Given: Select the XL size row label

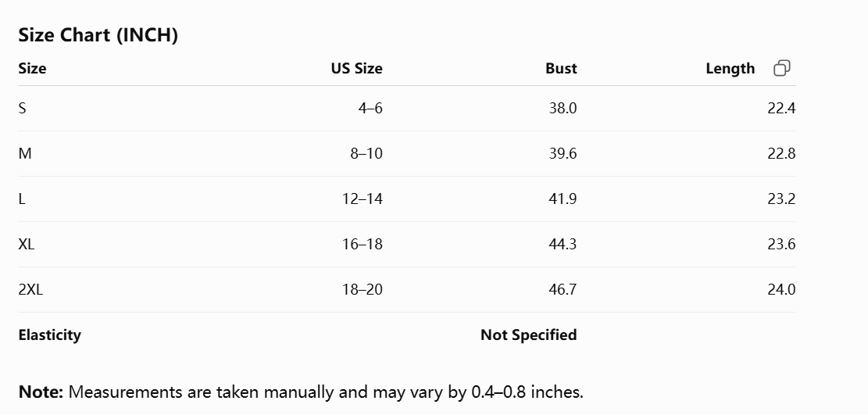Looking at the screenshot, I should (x=26, y=245).
